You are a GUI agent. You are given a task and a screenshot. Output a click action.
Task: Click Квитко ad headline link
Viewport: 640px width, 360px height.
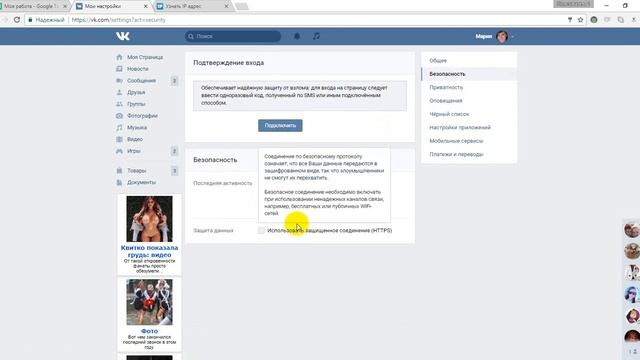(x=149, y=251)
